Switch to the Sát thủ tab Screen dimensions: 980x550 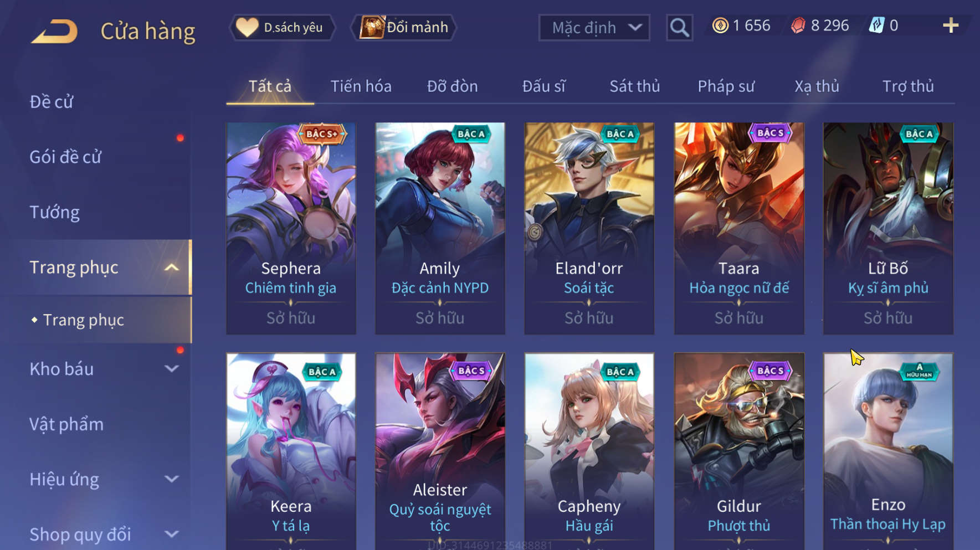tap(635, 86)
